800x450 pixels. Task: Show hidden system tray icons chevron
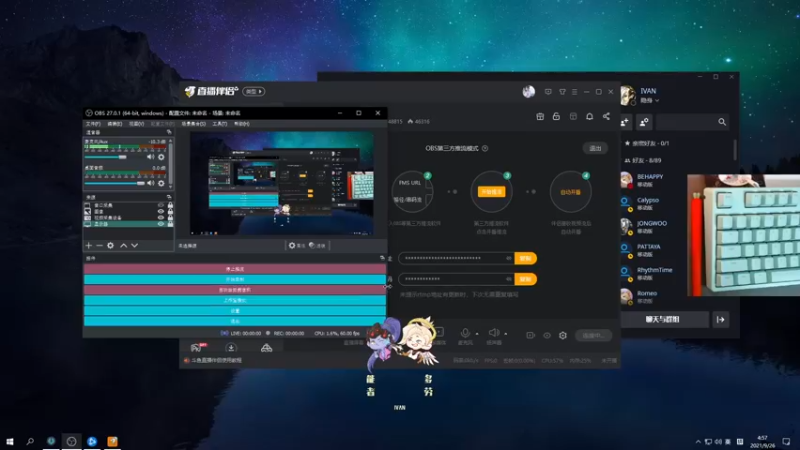click(698, 442)
